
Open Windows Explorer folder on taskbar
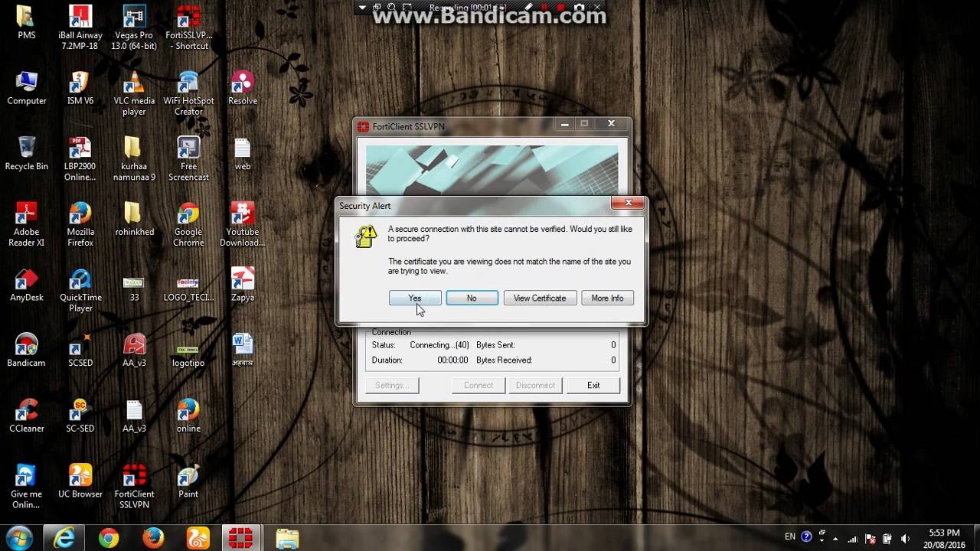tap(287, 539)
